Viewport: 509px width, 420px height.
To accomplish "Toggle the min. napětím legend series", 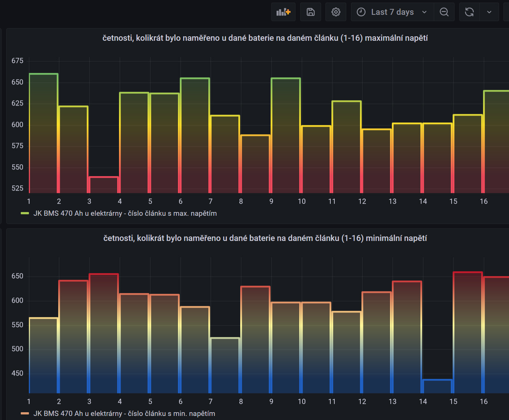I will click(x=124, y=414).
